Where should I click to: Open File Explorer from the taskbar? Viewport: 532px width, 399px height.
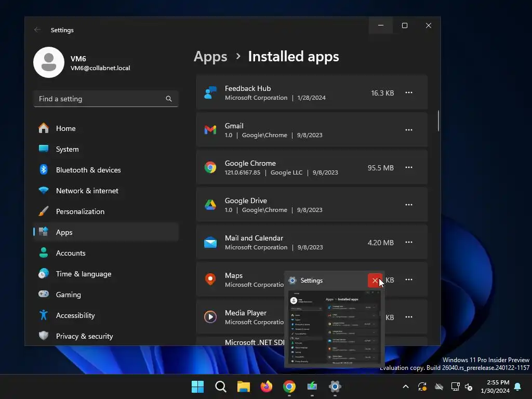coord(243,387)
